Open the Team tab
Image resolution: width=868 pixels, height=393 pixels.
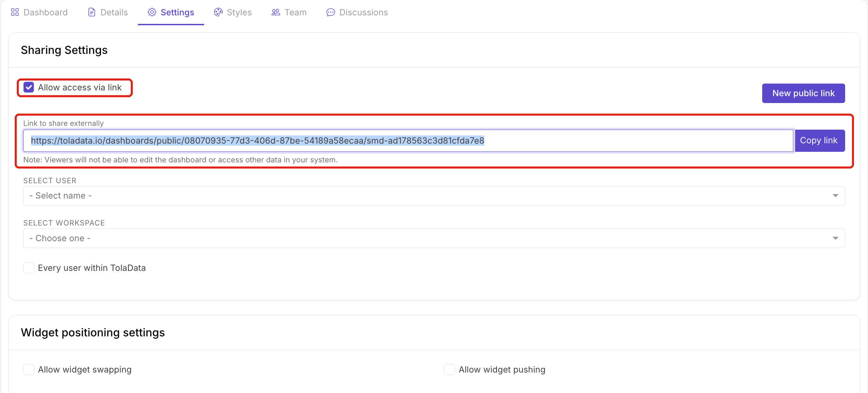coord(289,12)
